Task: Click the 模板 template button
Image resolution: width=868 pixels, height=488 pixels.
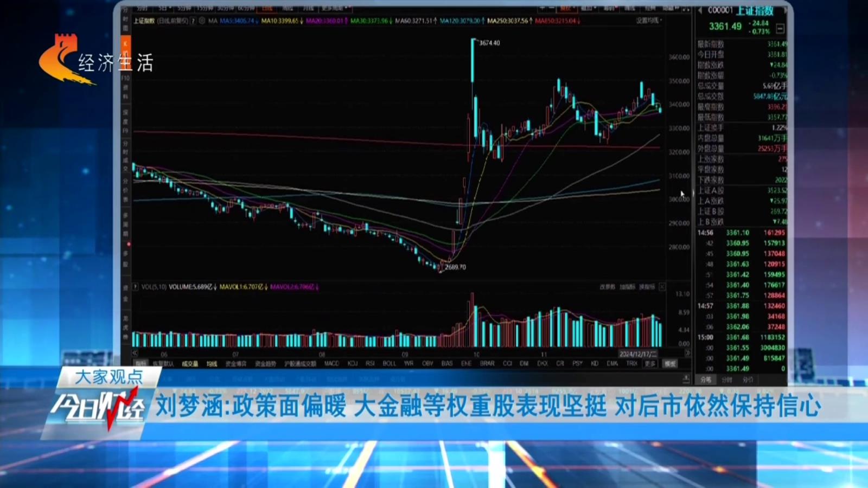Action: (671, 363)
